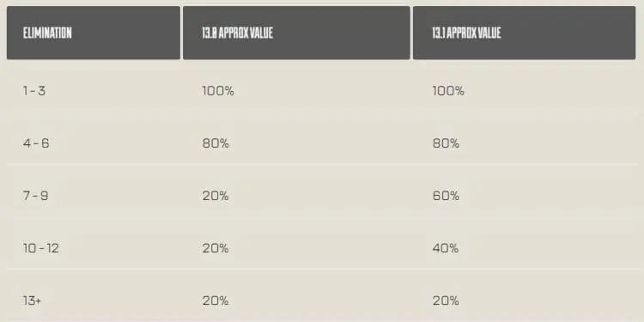Screen dimensions: 644x322
Task: Click 13.1 column 20% in 13+ row
Action: (446, 301)
